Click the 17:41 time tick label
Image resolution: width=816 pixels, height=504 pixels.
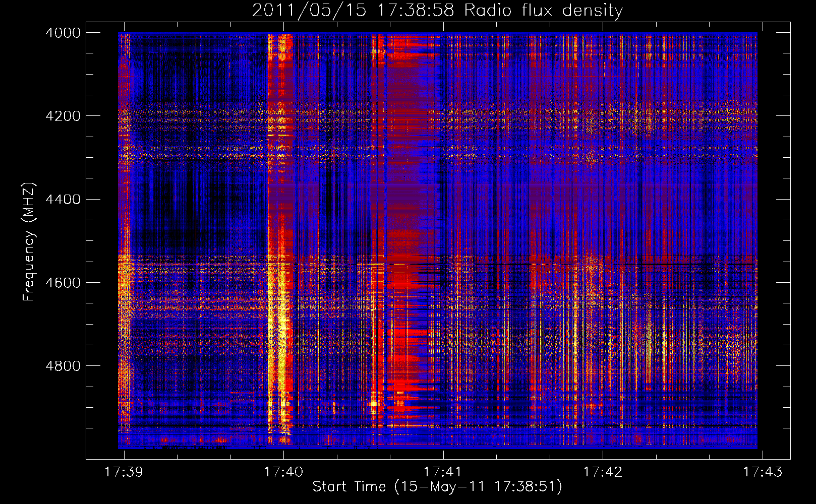443,472
